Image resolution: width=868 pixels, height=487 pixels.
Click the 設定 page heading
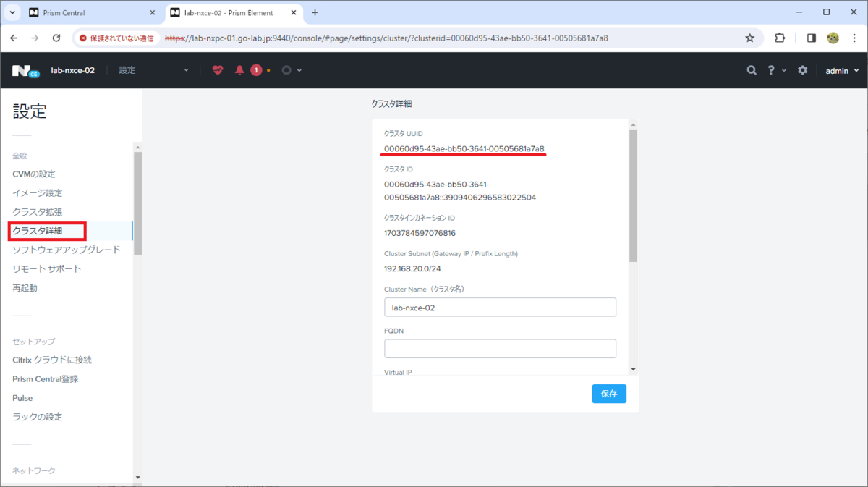point(30,111)
